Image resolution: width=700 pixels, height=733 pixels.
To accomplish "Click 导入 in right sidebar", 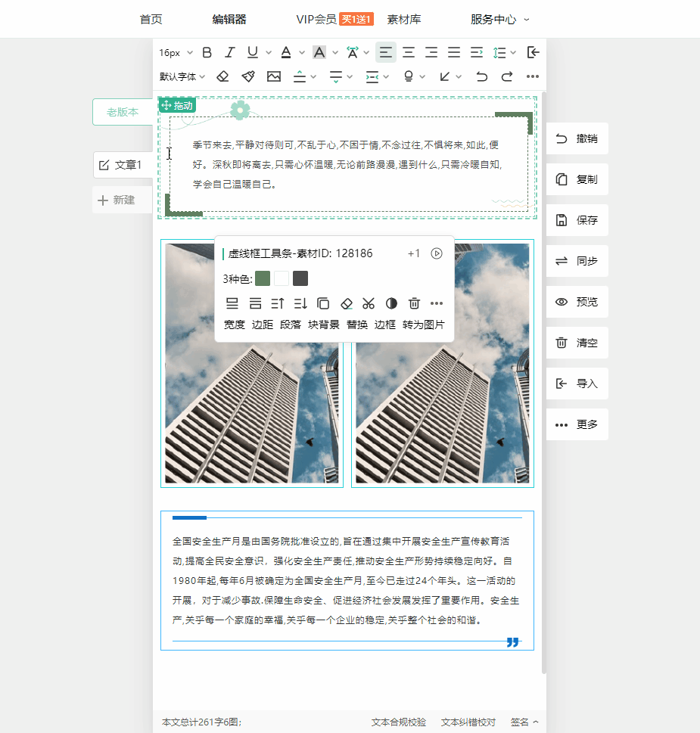I will (x=577, y=384).
